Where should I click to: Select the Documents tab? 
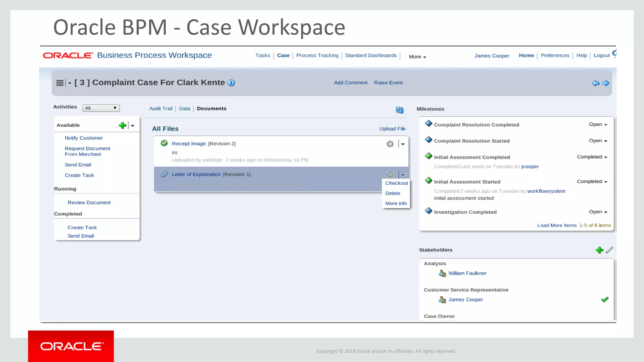click(x=212, y=108)
